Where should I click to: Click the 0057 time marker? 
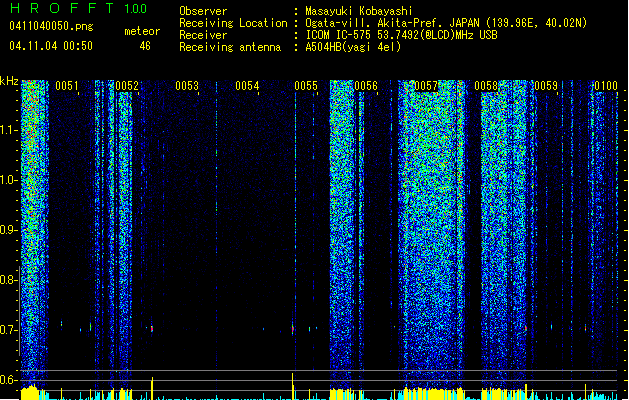pyautogui.click(x=426, y=86)
